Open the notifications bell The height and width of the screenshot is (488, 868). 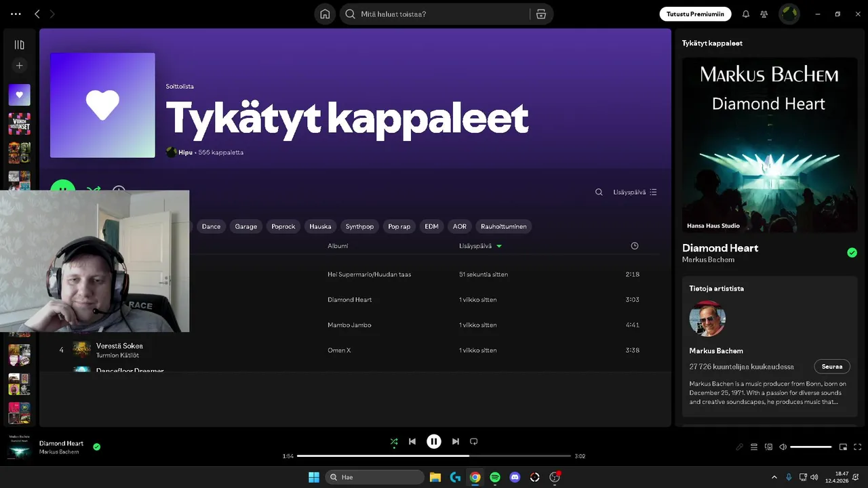click(x=746, y=14)
